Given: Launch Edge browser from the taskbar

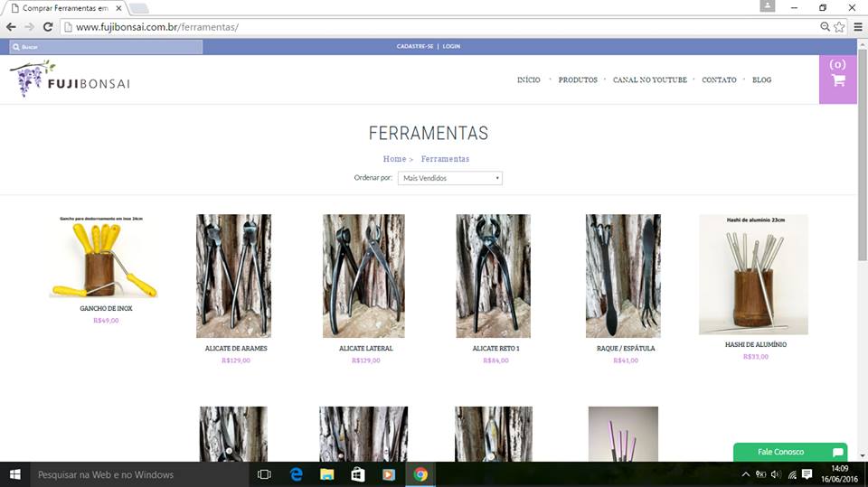Looking at the screenshot, I should point(296,474).
